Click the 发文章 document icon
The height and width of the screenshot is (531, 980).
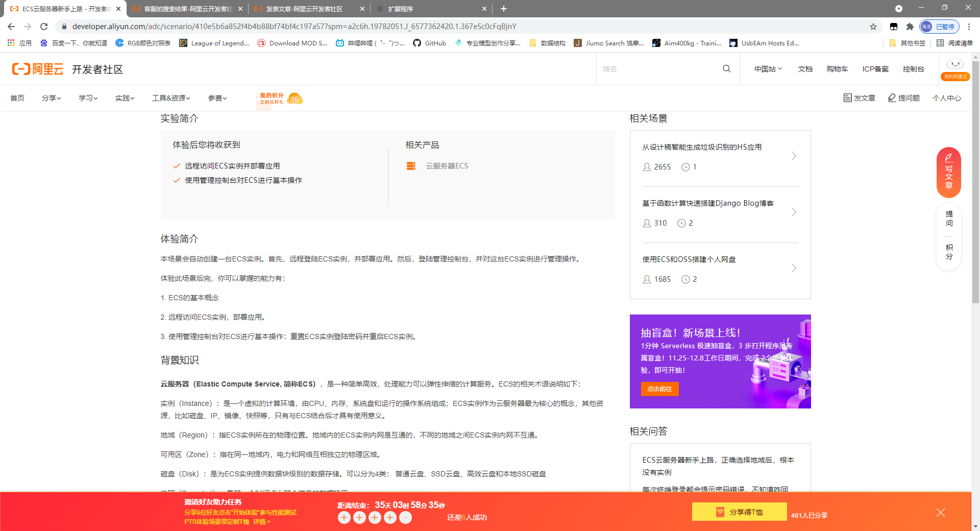[847, 98]
